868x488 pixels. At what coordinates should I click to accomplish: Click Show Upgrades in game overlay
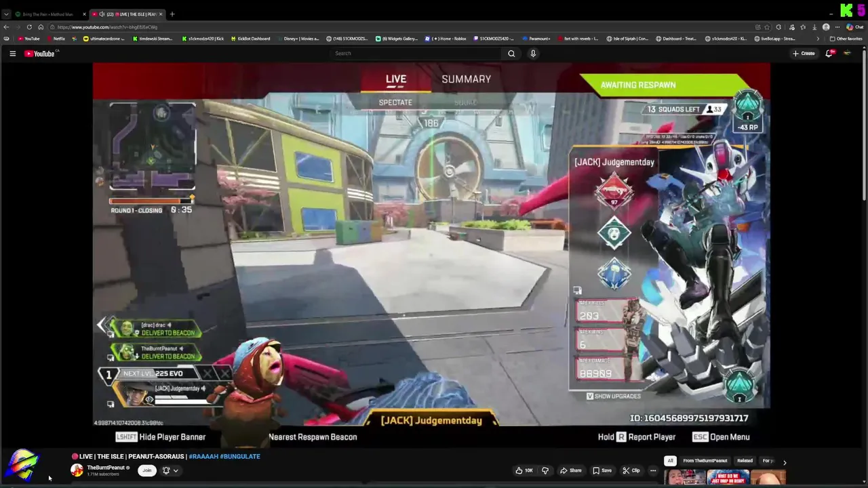pos(613,396)
